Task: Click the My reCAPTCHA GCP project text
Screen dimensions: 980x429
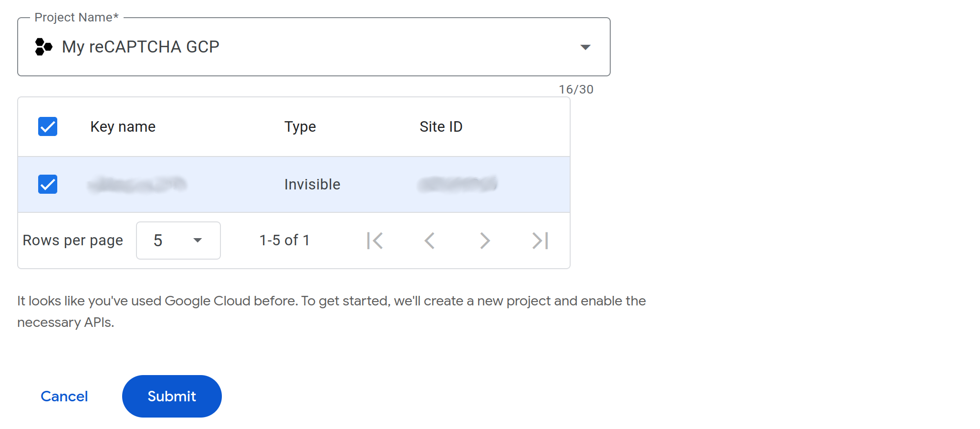Action: click(x=140, y=47)
